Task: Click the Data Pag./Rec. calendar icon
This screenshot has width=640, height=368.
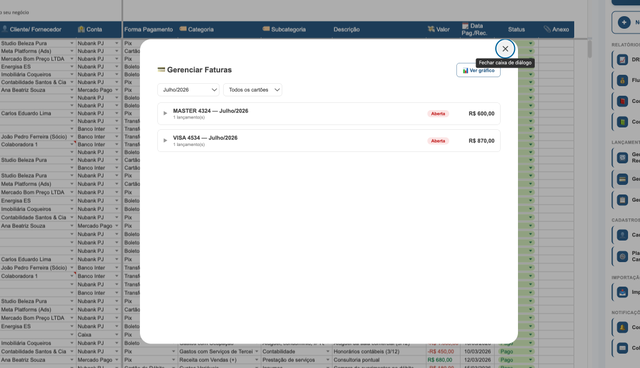Action: tap(465, 26)
